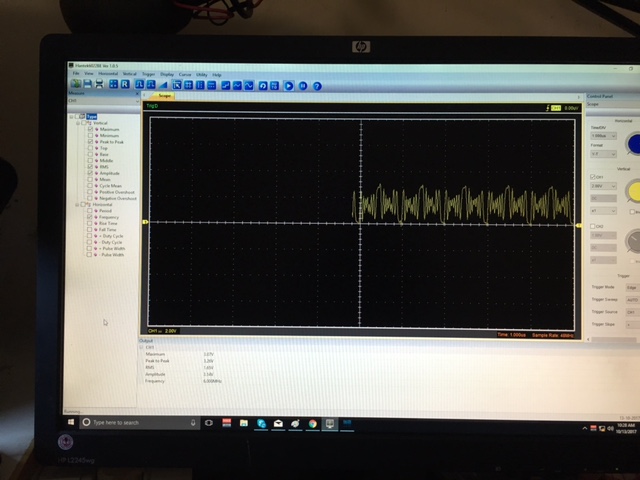
Task: Collapse the Type tree root node
Action: click(71, 116)
